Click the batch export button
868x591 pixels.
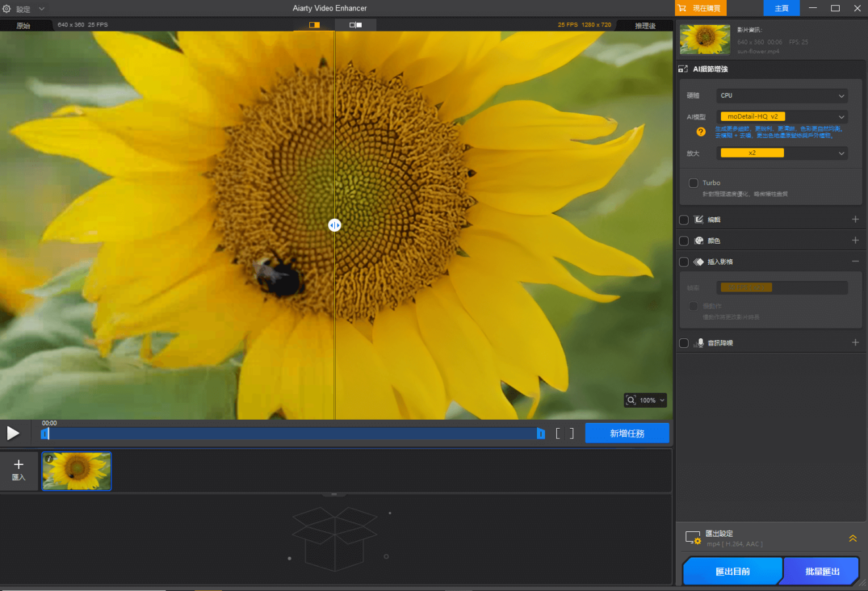click(821, 571)
